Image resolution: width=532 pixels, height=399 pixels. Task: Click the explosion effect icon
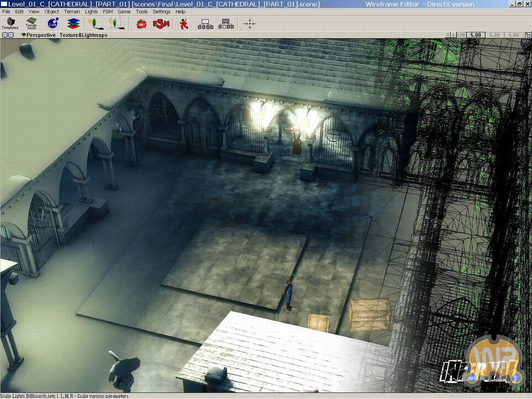coord(141,24)
